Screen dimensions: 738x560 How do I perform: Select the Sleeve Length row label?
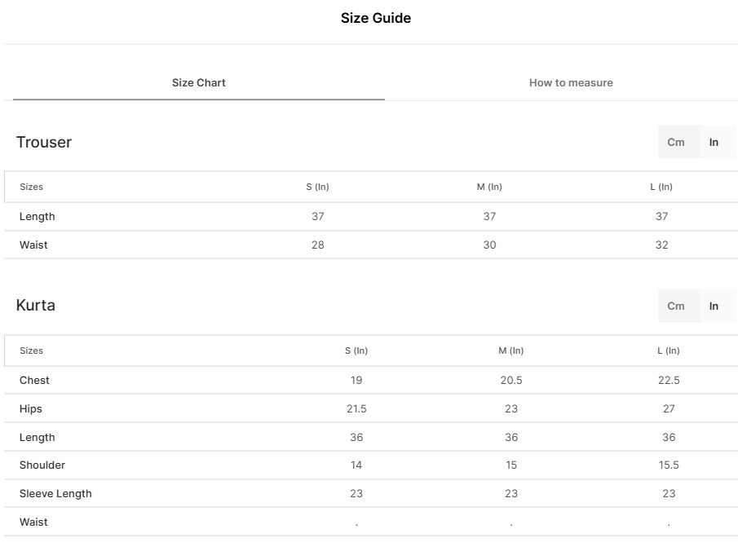[x=55, y=494]
